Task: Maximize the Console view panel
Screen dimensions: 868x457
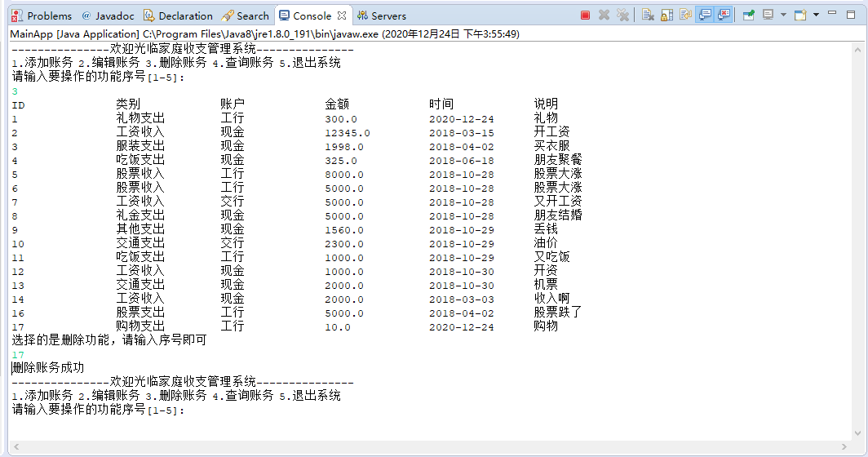Action: point(851,15)
